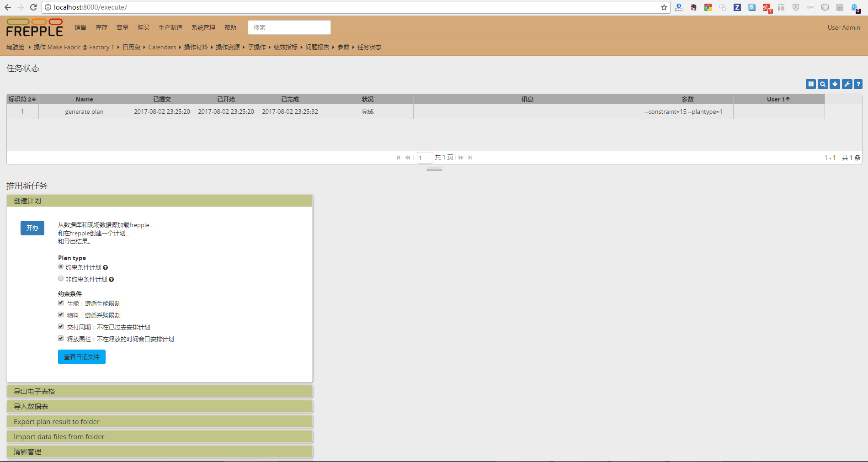The image size is (868, 462).
Task: Click the 查看日记文件 button
Action: (82, 357)
